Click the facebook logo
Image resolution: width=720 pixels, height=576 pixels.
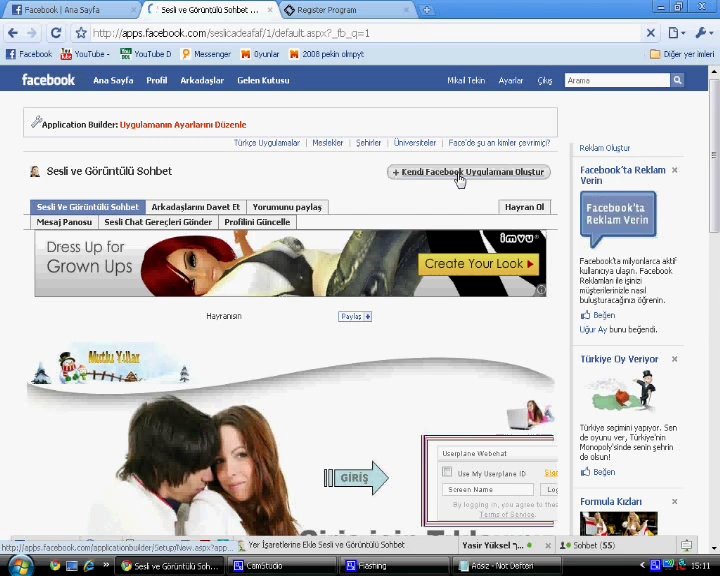click(x=48, y=80)
